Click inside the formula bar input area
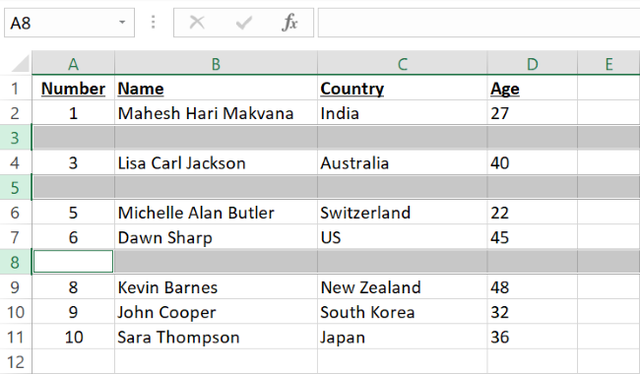The height and width of the screenshot is (374, 640). [479, 23]
